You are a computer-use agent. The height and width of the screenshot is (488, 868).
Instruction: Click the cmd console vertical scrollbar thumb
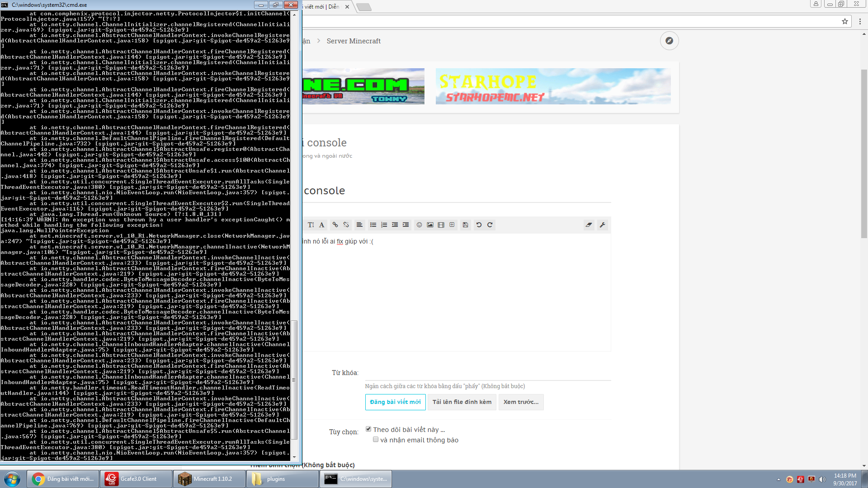(294, 380)
